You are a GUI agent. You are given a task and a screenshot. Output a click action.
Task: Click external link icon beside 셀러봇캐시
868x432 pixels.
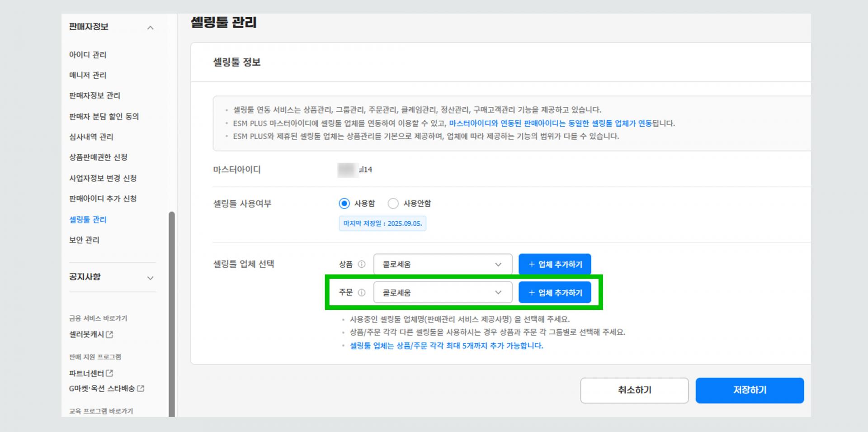tap(109, 334)
